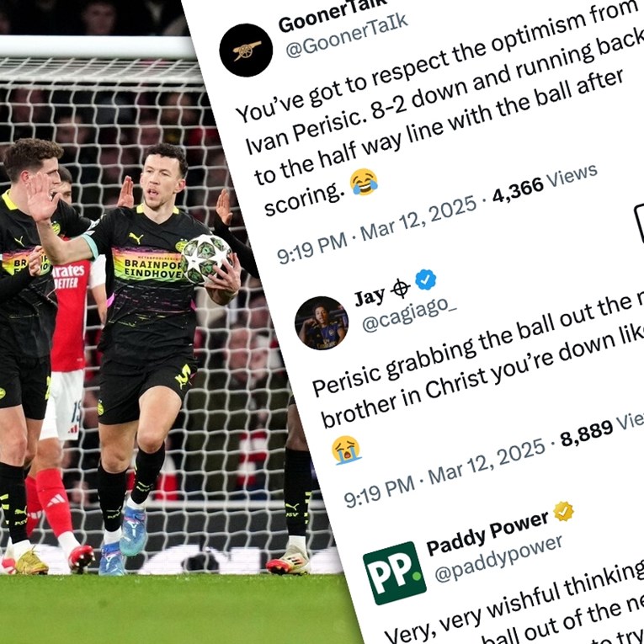
Task: Click the football held by Perisic
Action: 205,259
